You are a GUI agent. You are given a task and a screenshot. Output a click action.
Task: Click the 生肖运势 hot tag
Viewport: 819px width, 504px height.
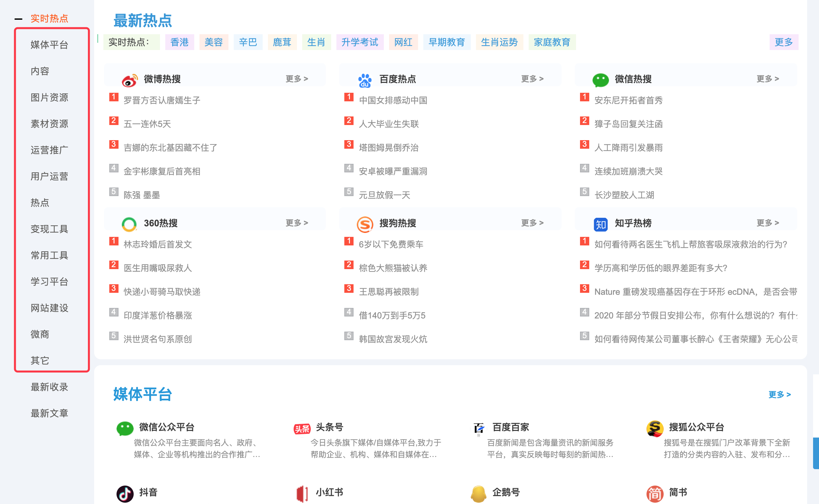[499, 42]
